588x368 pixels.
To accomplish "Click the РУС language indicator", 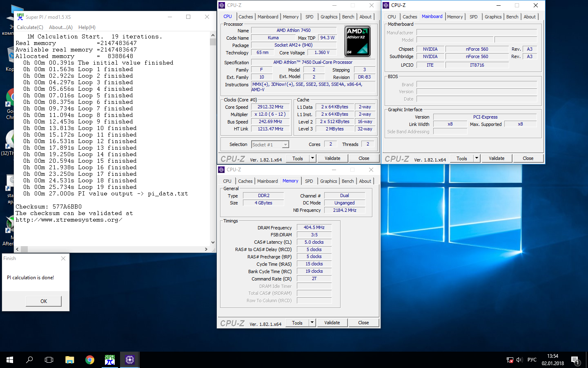I will [532, 360].
